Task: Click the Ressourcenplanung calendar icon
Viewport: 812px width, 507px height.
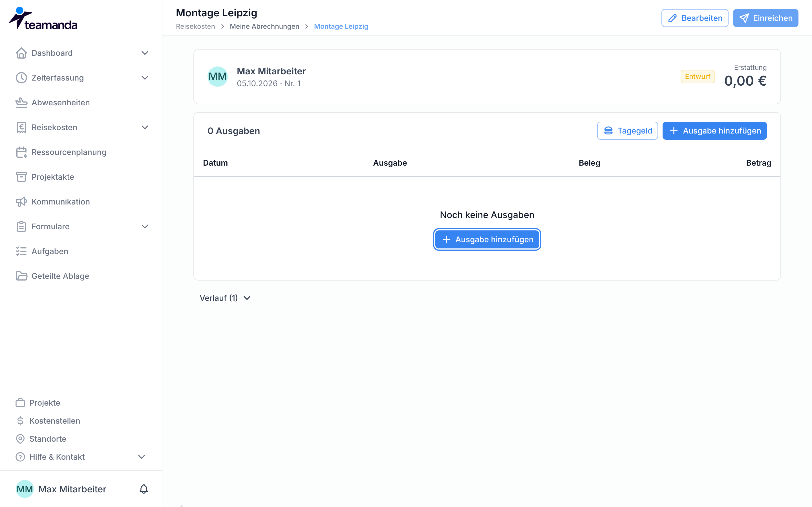Action: 21,152
